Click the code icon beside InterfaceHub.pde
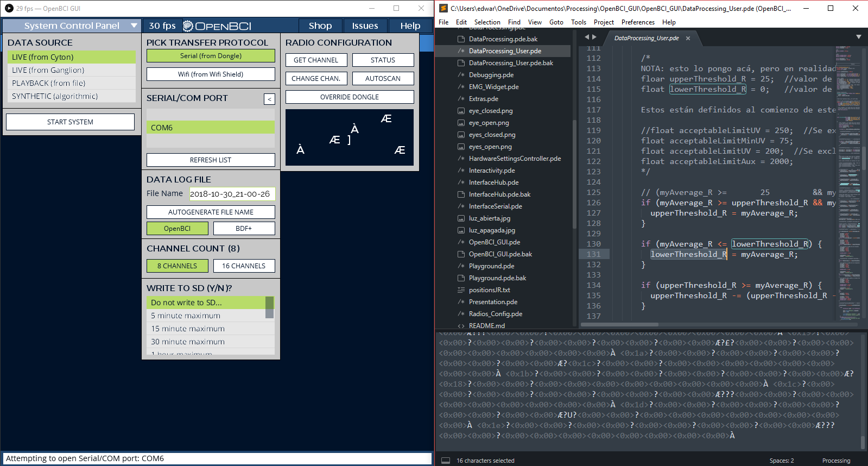This screenshot has height=466, width=868. (x=461, y=182)
